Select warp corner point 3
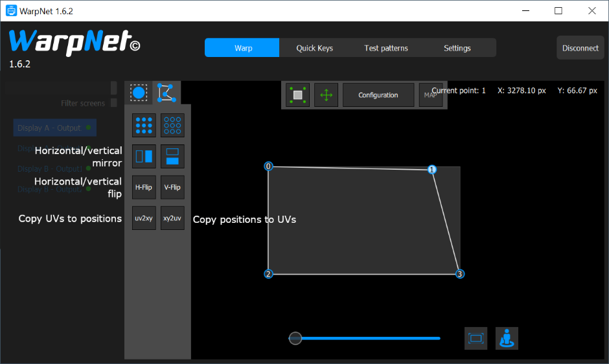 (x=460, y=274)
